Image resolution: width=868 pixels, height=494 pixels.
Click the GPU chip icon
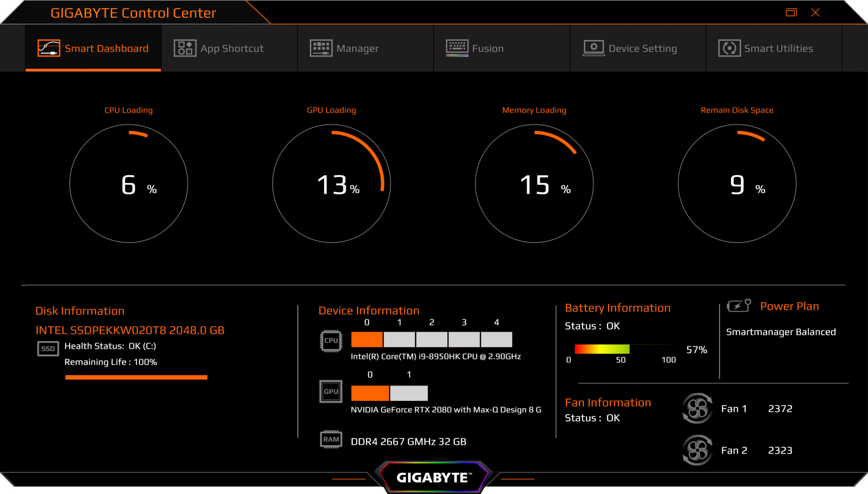click(x=331, y=391)
